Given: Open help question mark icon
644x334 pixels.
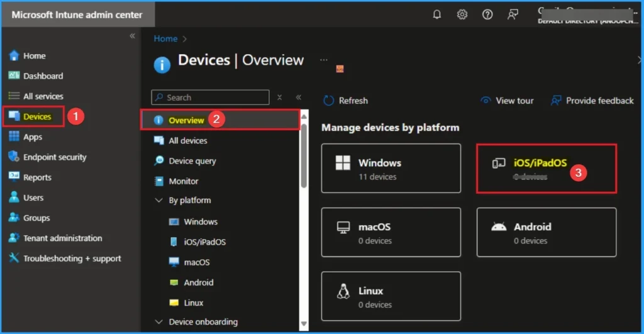Looking at the screenshot, I should (487, 15).
